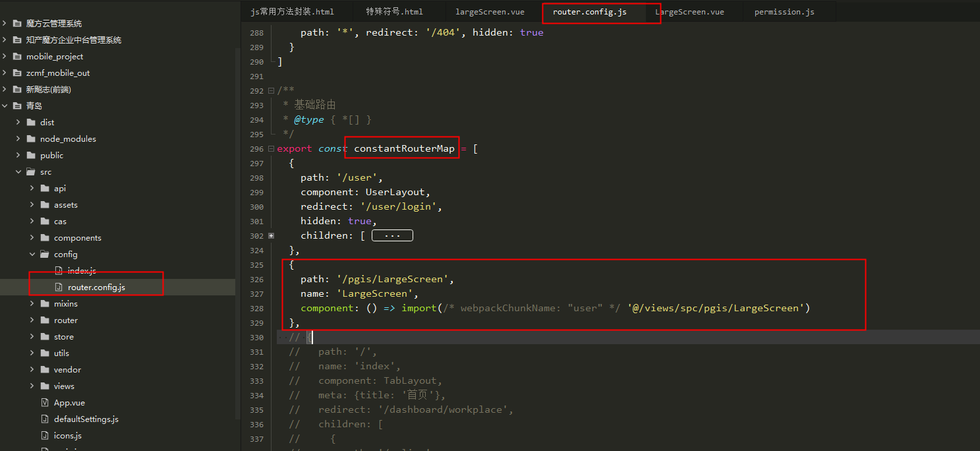This screenshot has height=451, width=980.
Task: Click the folder icon of 知产魔方企业中台管理系统
Action: coord(17,40)
